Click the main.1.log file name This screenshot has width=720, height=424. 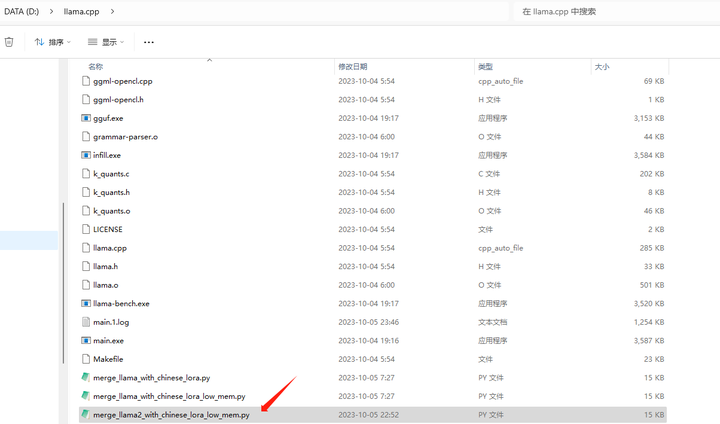pyautogui.click(x=111, y=322)
